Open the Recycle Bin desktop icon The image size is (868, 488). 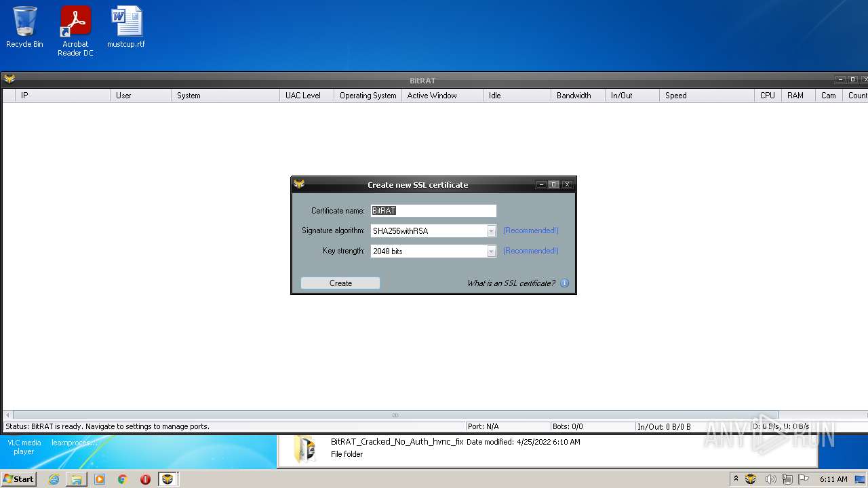coord(24,27)
